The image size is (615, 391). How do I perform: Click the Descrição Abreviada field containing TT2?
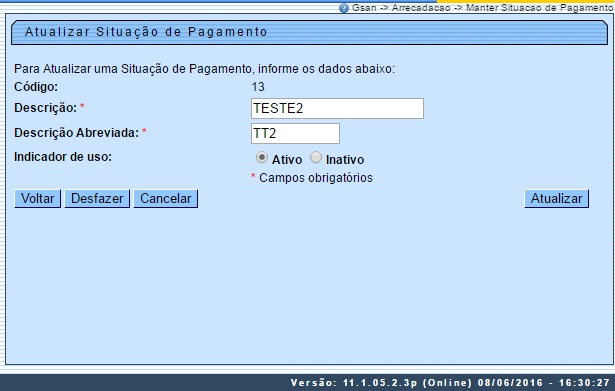[295, 134]
